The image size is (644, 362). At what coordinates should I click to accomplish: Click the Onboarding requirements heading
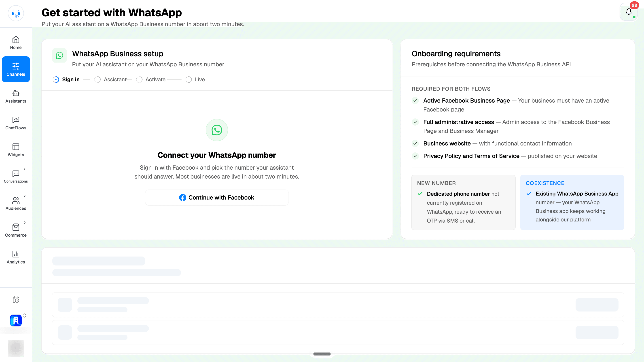[456, 54]
